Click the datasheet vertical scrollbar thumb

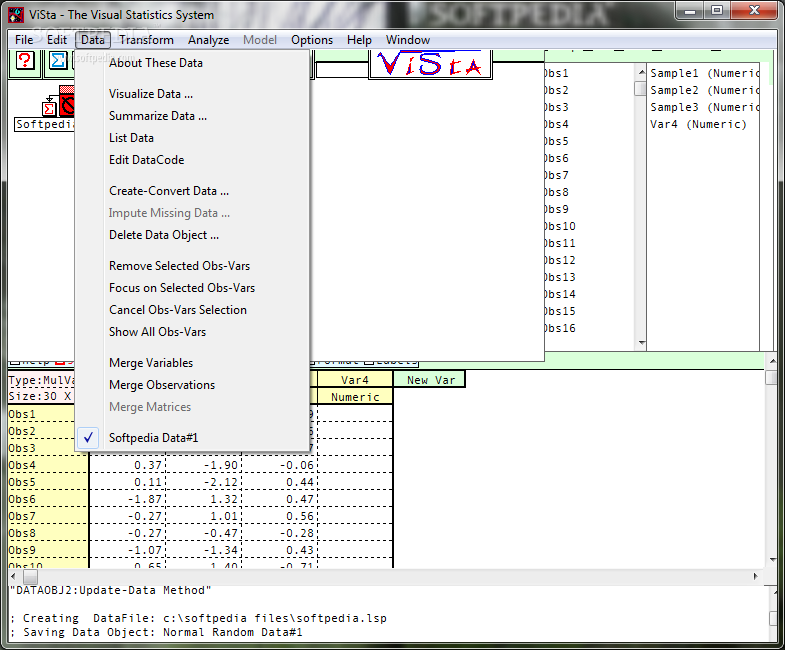(772, 377)
